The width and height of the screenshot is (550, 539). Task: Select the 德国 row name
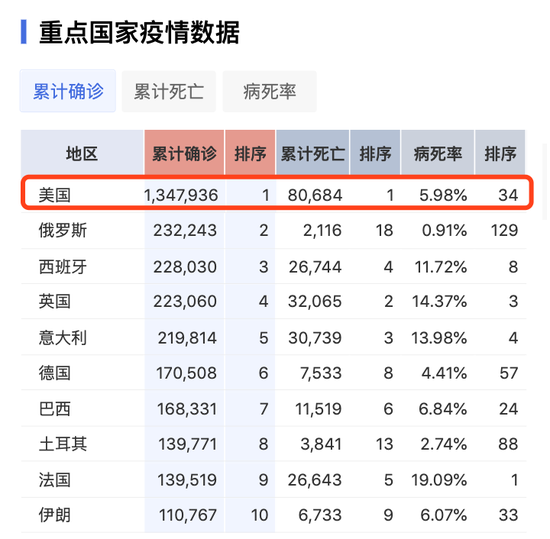point(55,372)
